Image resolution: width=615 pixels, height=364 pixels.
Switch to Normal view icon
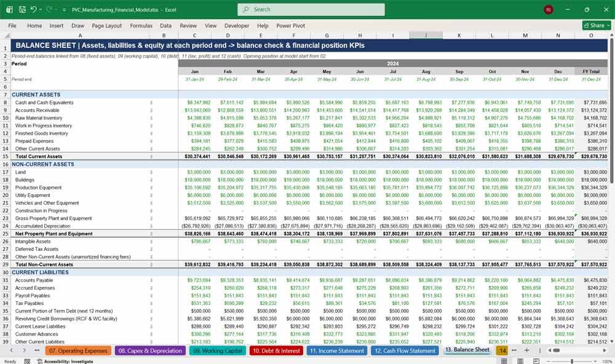point(504,361)
